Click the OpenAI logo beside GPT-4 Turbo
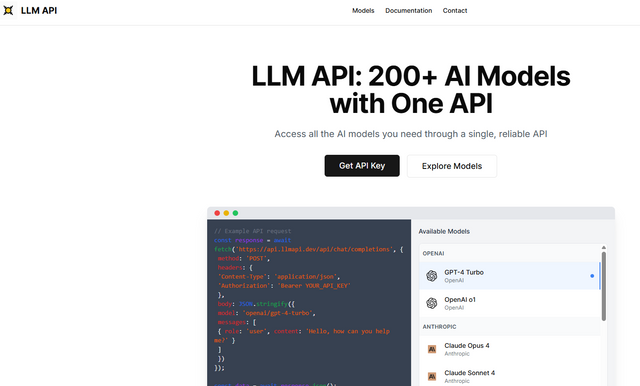Viewport: 640px width, 386px height. 431,276
